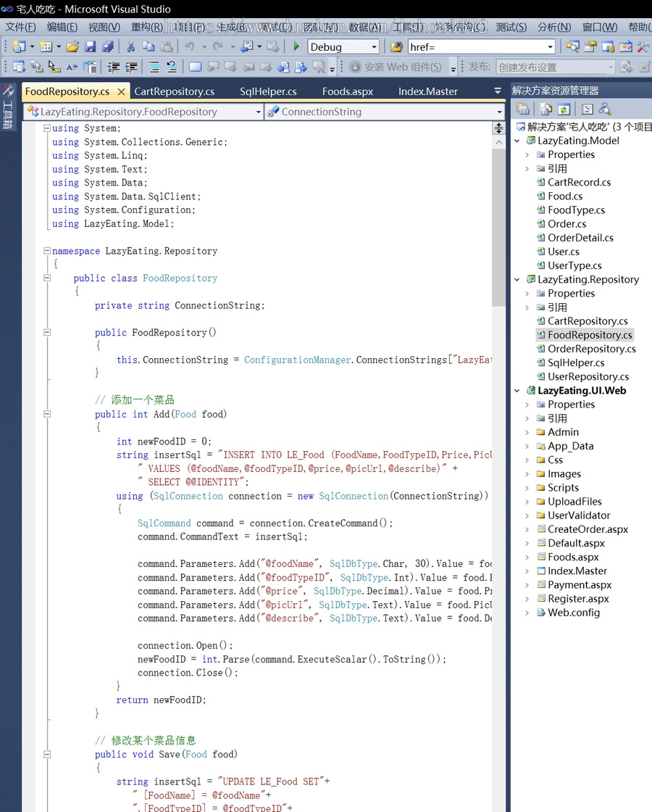Click View Code icon in Solution Explorer

click(588, 109)
